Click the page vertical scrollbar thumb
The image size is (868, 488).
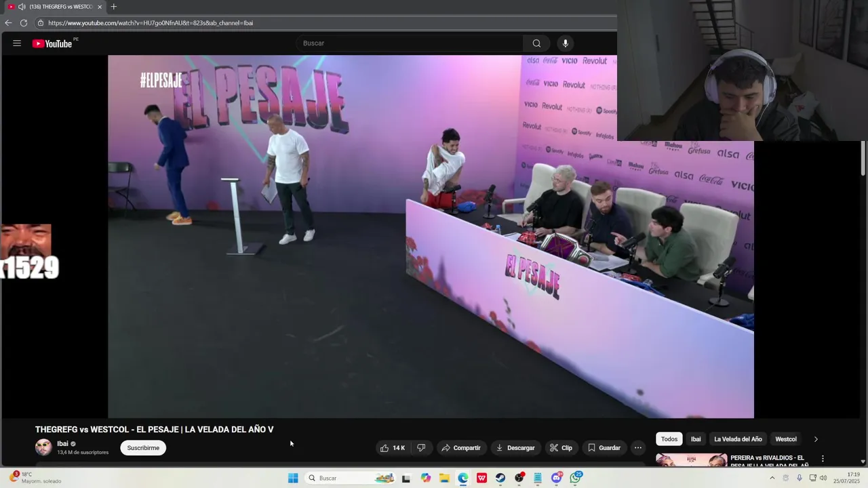point(863,157)
